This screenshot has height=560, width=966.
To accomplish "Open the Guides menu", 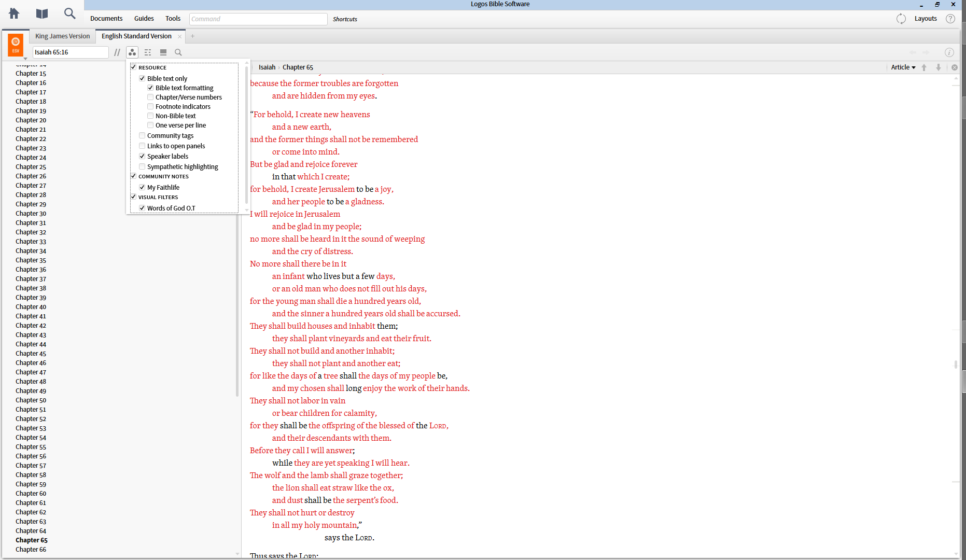I will (x=144, y=19).
